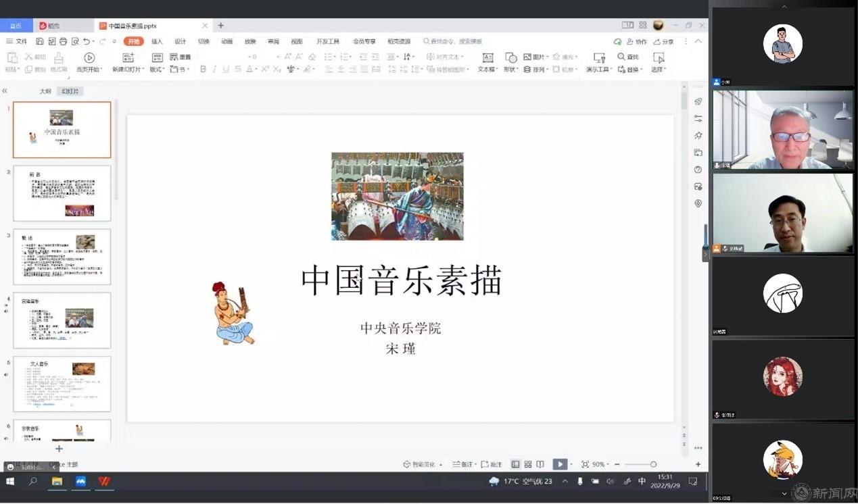Viewport: 858px width, 504px height.
Task: Toggle bold formatting
Action: [x=204, y=69]
